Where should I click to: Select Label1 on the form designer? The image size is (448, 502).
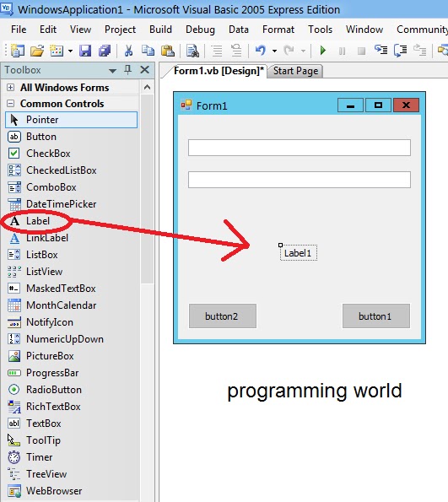point(299,253)
